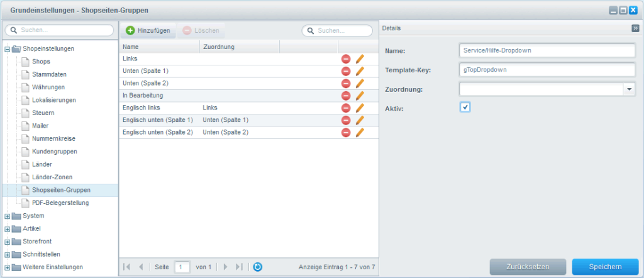Image resolution: width=644 pixels, height=278 pixels.
Task: Delete 'Unten (Spalte 2)' row entry
Action: click(x=346, y=83)
